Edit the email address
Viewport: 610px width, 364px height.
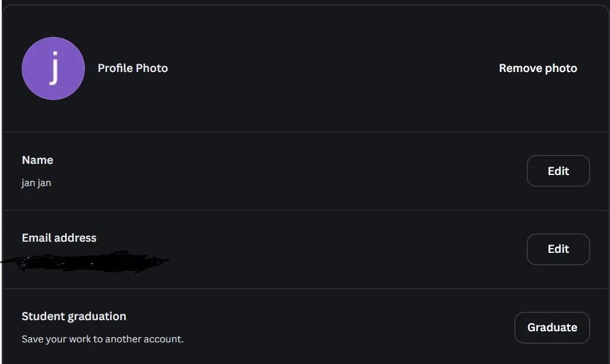(x=558, y=249)
